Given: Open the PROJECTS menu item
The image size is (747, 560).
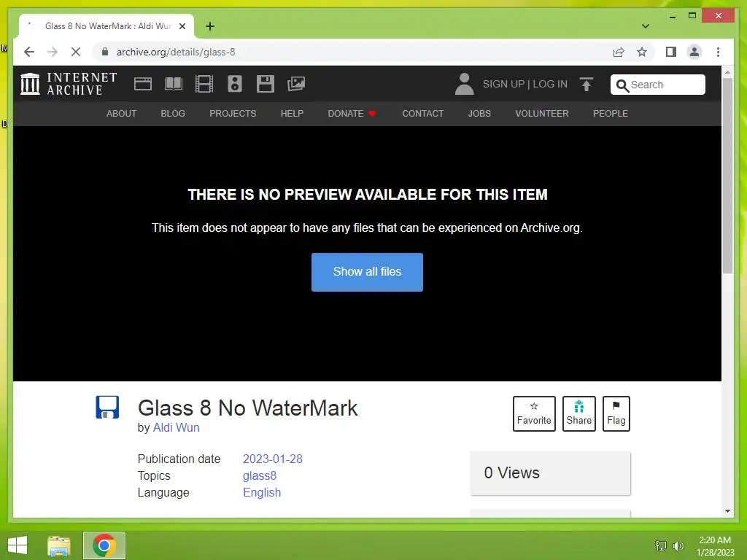Looking at the screenshot, I should pos(233,114).
